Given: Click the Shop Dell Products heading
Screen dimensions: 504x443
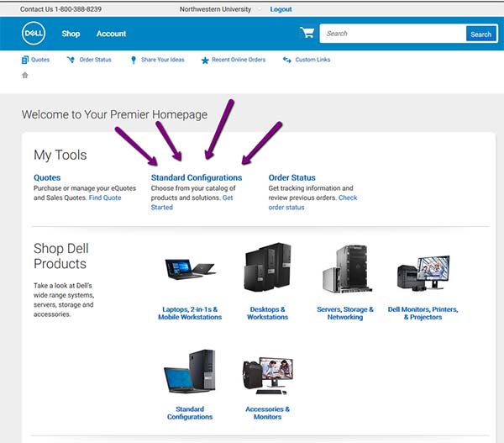Looking at the screenshot, I should pos(61,256).
